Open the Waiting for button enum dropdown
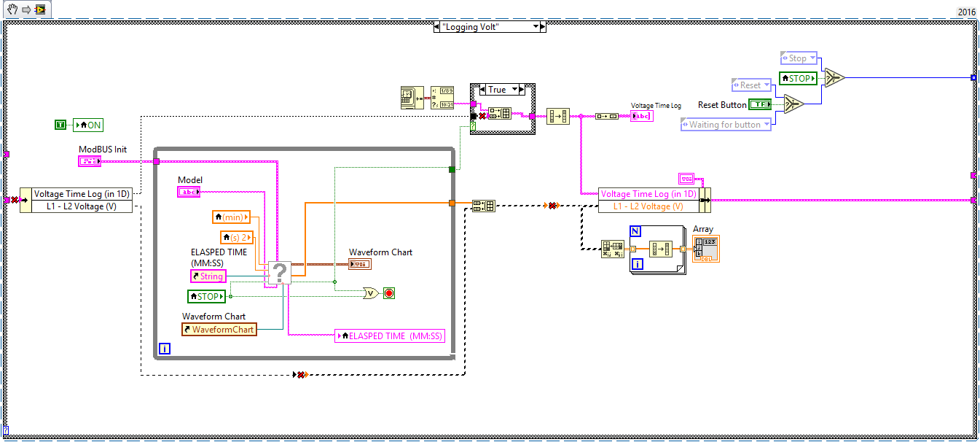The height and width of the screenshot is (442, 980). [x=766, y=125]
